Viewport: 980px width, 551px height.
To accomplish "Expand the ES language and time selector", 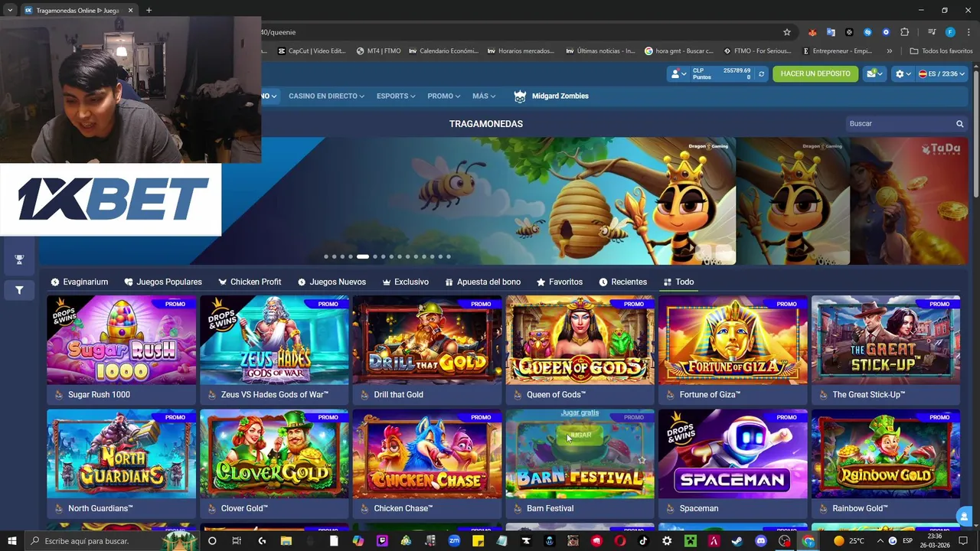I will coord(942,74).
